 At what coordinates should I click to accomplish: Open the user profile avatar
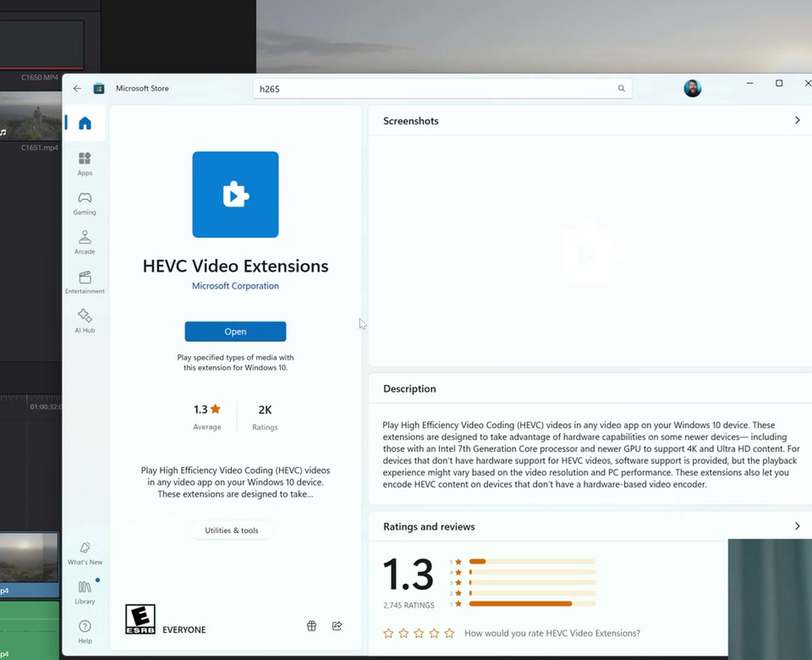tap(692, 88)
